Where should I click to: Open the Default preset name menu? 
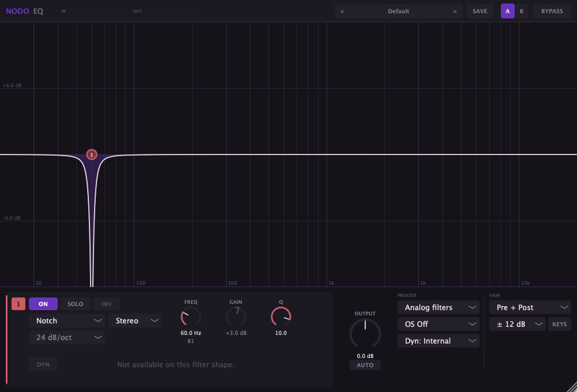click(x=399, y=12)
